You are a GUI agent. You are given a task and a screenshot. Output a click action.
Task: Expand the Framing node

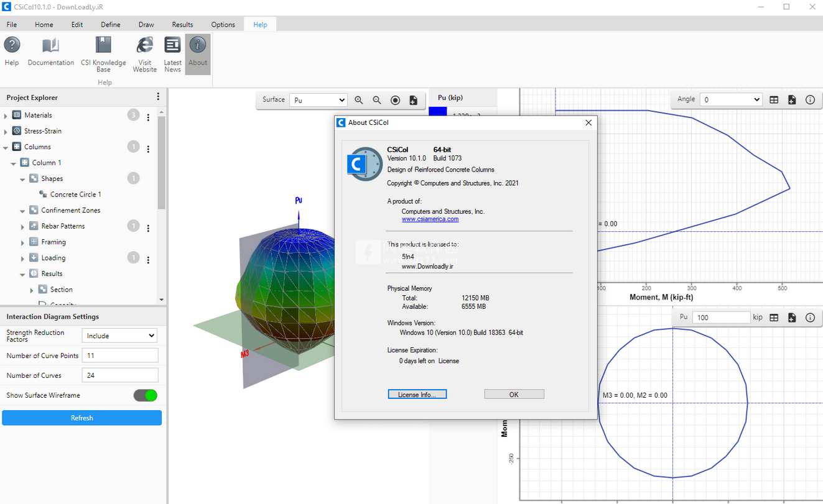(x=22, y=242)
